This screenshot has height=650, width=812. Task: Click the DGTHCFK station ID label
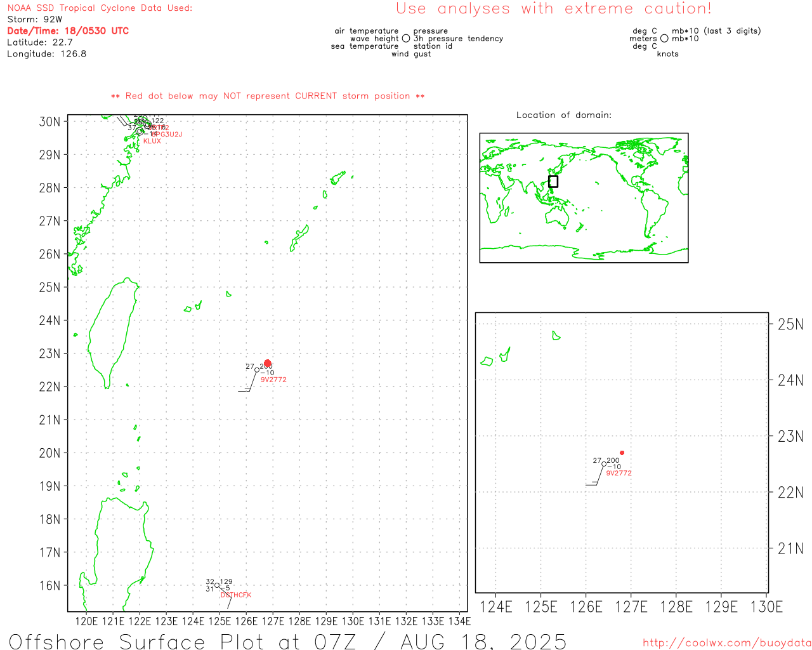pyautogui.click(x=236, y=595)
